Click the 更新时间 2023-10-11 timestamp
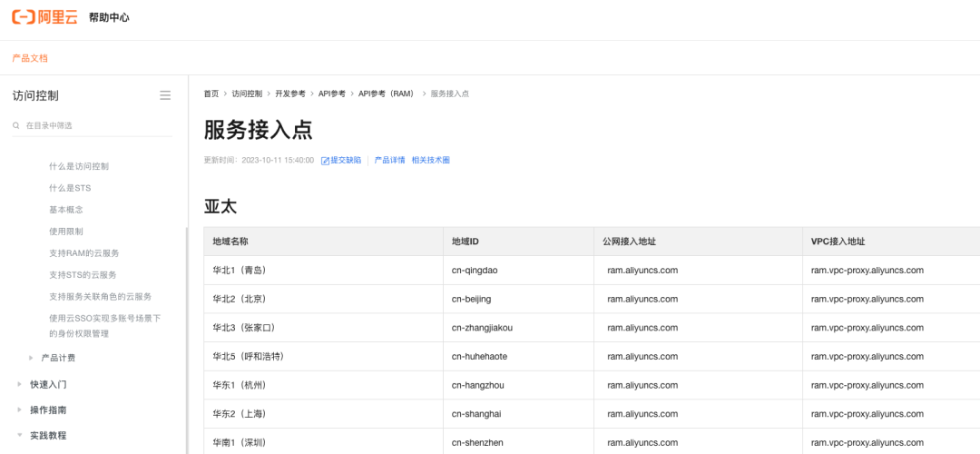This screenshot has height=454, width=980. tap(259, 161)
